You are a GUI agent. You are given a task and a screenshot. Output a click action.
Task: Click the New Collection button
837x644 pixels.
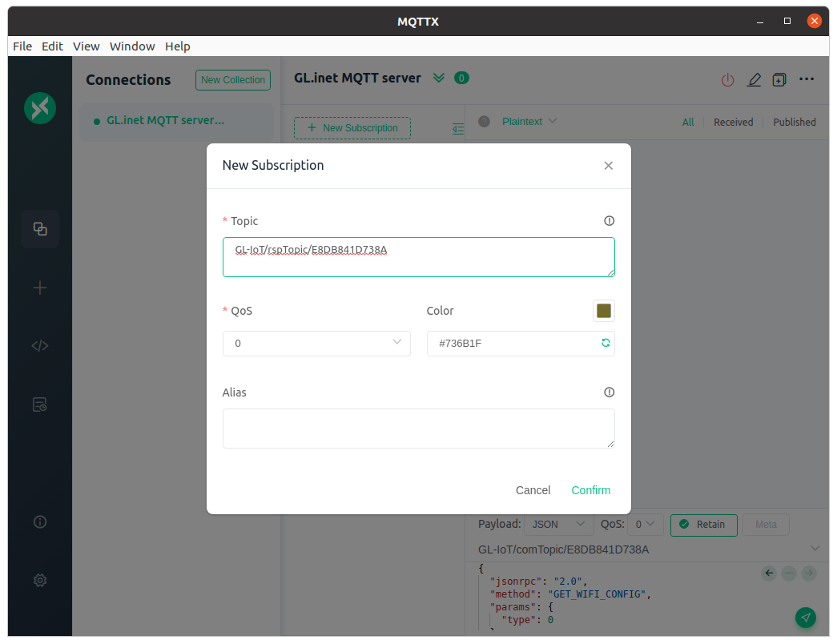[x=233, y=80]
